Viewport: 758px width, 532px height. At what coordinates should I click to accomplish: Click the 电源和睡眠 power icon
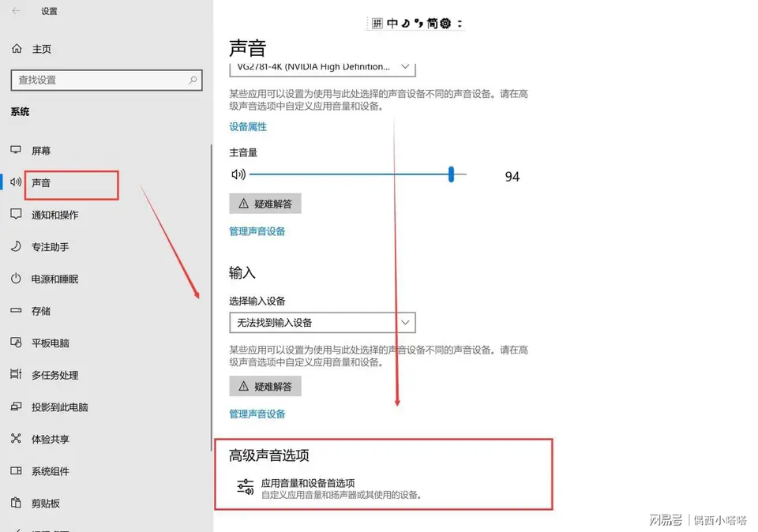tap(16, 279)
